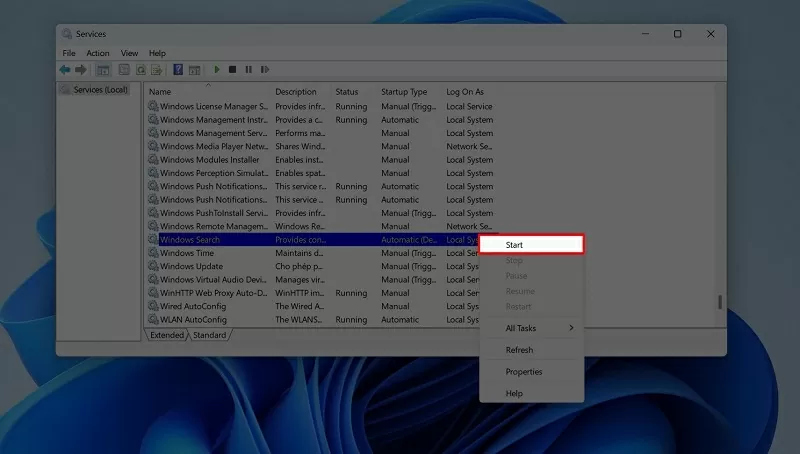Choose Refresh in the context menu
Viewport: 800px width, 454px height.
click(519, 350)
